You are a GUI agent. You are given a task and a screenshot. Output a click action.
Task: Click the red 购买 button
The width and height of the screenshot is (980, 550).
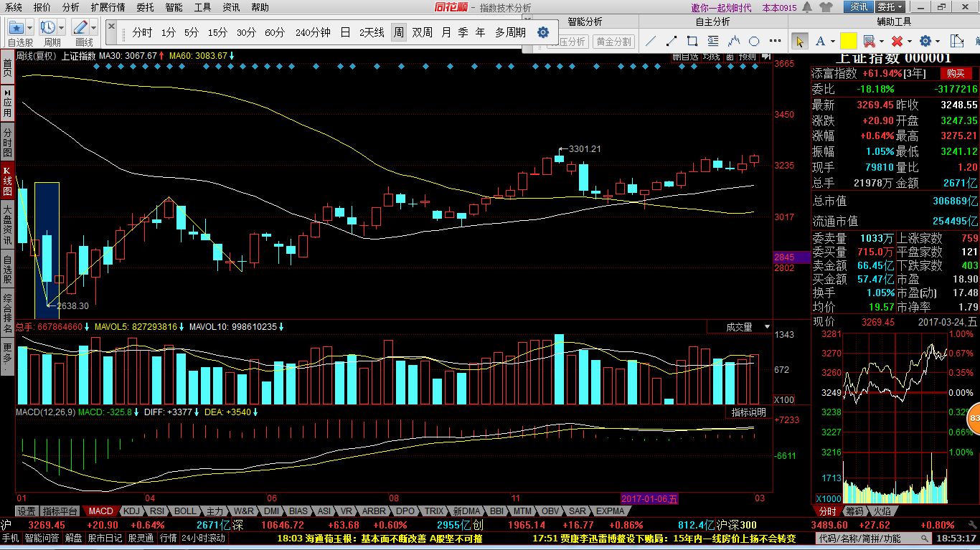click(955, 73)
